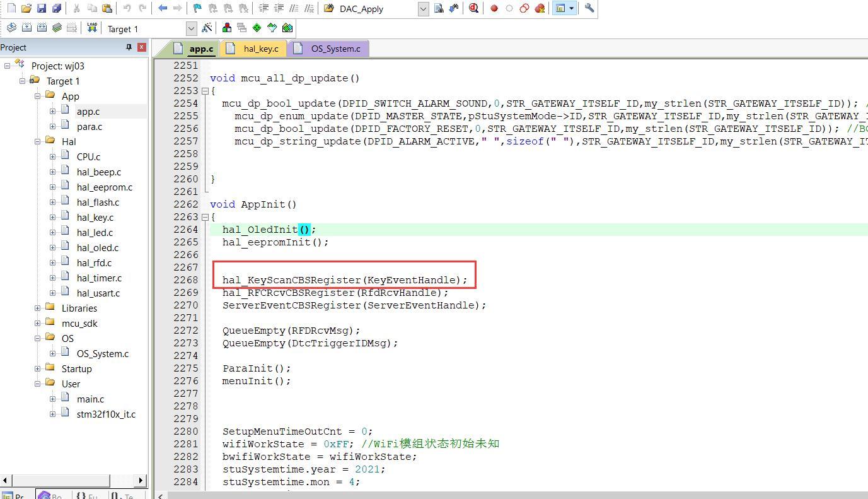The image size is (868, 499).
Task: Download code to flash with LOAD
Action: point(92,28)
